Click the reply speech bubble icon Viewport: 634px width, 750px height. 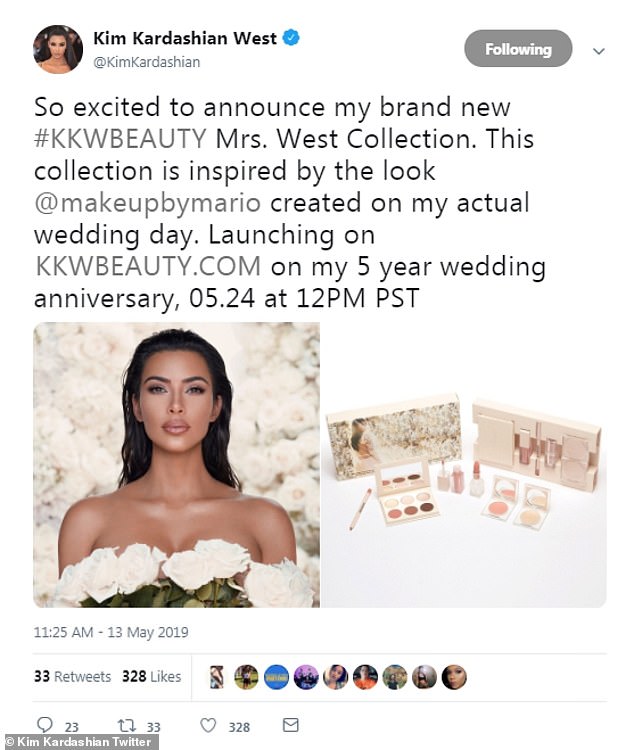click(x=44, y=725)
